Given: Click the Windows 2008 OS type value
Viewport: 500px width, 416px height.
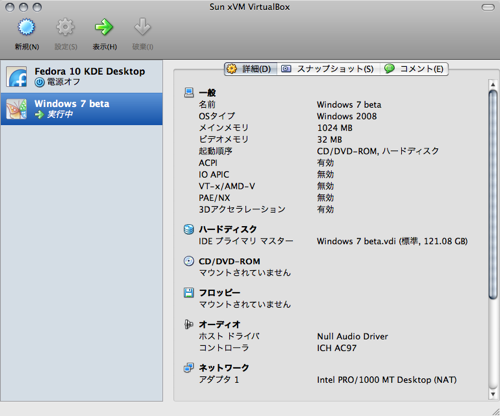Looking at the screenshot, I should [347, 116].
